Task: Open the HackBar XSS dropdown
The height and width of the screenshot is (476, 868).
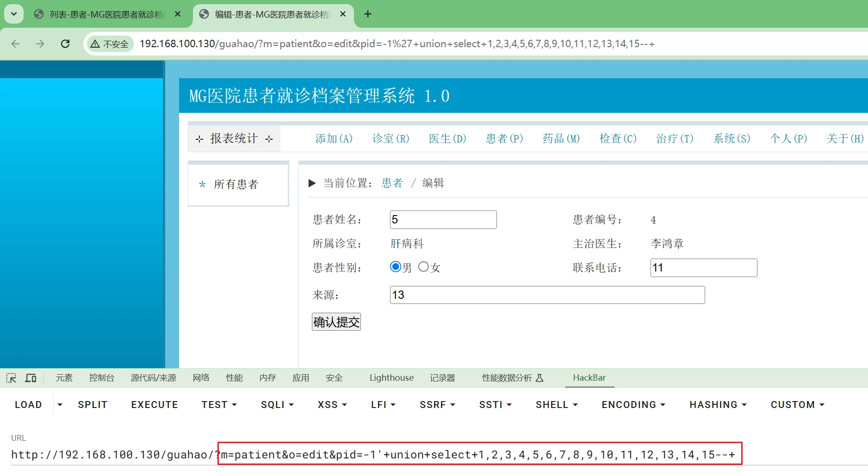Action: coord(332,405)
